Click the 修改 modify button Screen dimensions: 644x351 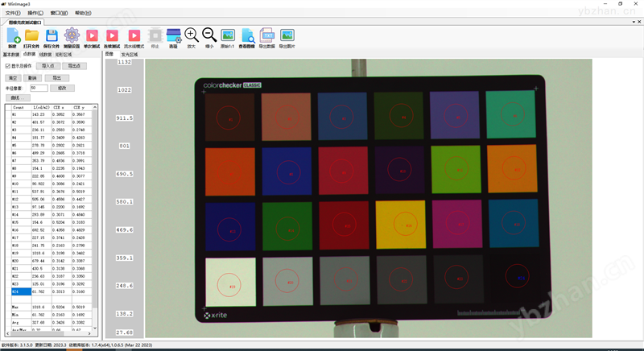(x=63, y=89)
